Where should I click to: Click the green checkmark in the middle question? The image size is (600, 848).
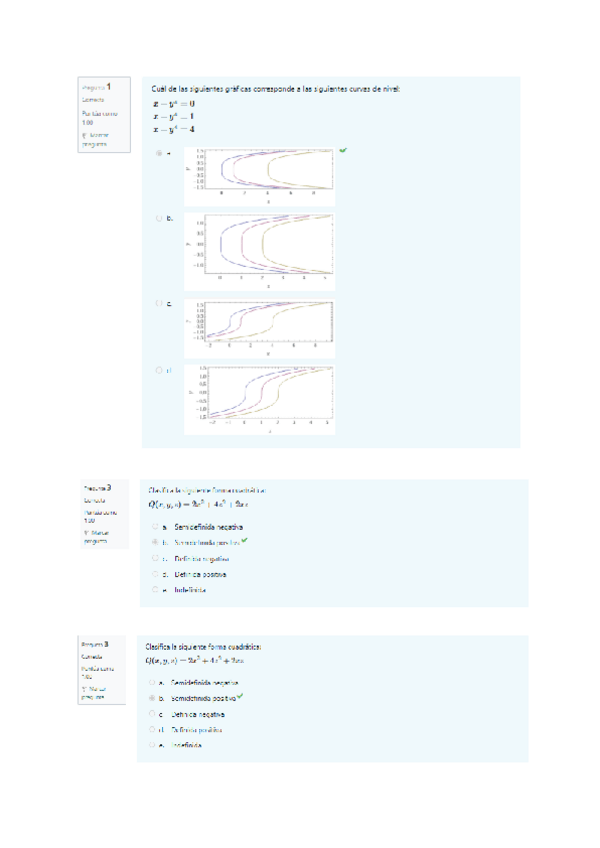[x=244, y=541]
